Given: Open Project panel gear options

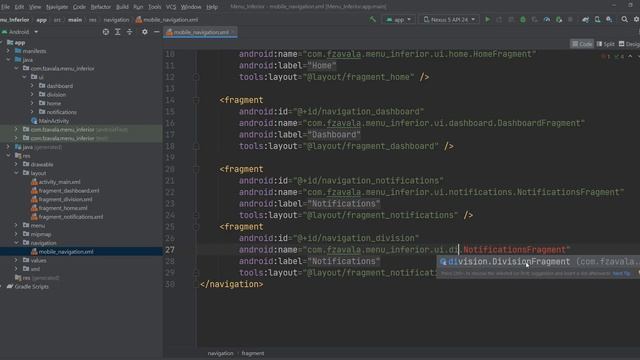Looking at the screenshot, I should click(x=144, y=32).
